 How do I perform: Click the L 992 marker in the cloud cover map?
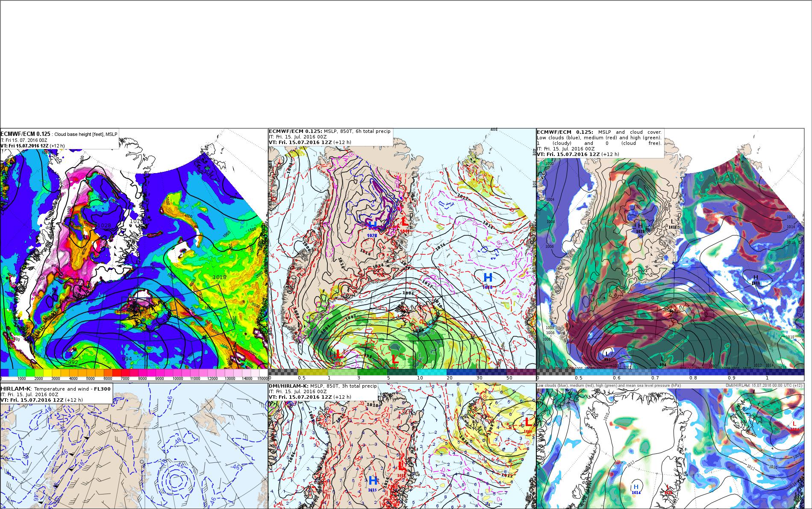coord(607,356)
